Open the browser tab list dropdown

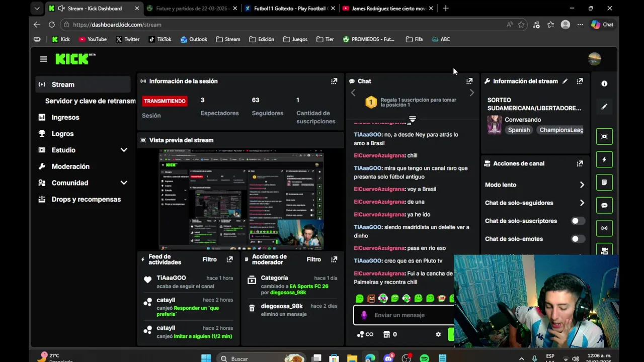[37, 9]
